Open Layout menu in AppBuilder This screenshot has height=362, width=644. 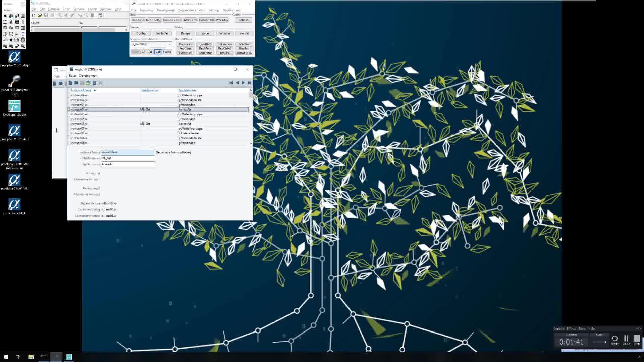click(92, 9)
